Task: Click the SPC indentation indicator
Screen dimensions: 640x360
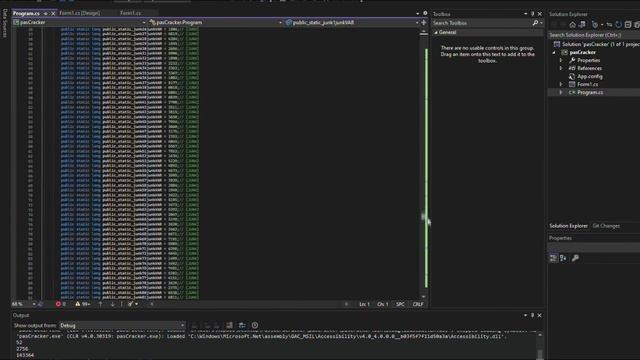Action: (x=400, y=304)
